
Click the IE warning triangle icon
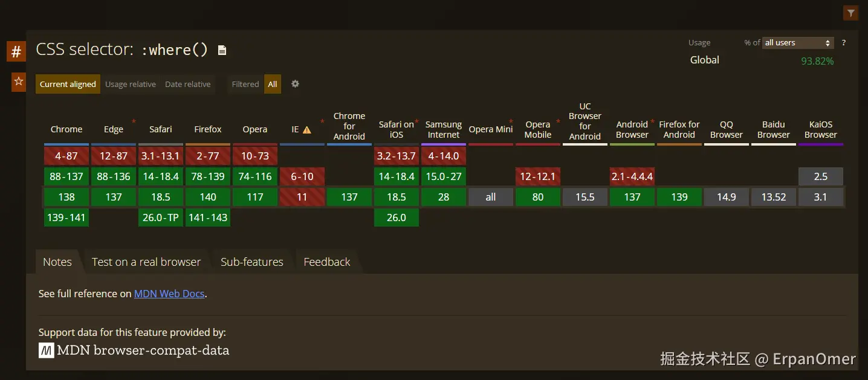point(307,129)
